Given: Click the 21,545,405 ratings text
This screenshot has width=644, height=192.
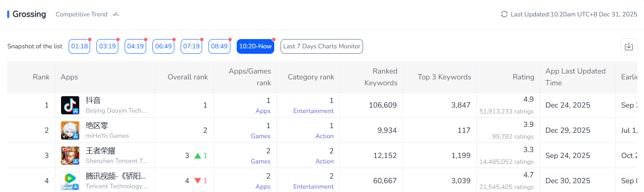Looking at the screenshot, I should 506,187.
